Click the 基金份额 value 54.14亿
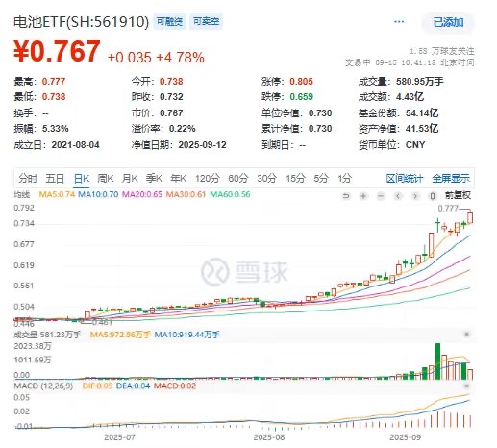This screenshot has width=497, height=448. point(422,113)
